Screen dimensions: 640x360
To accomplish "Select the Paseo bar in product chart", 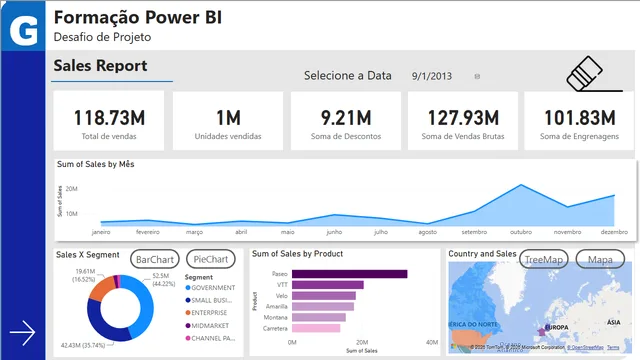I will point(349,274).
